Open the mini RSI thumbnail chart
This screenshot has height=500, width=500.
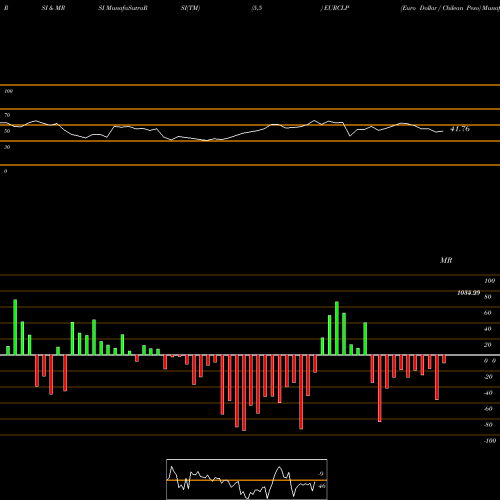[247, 479]
